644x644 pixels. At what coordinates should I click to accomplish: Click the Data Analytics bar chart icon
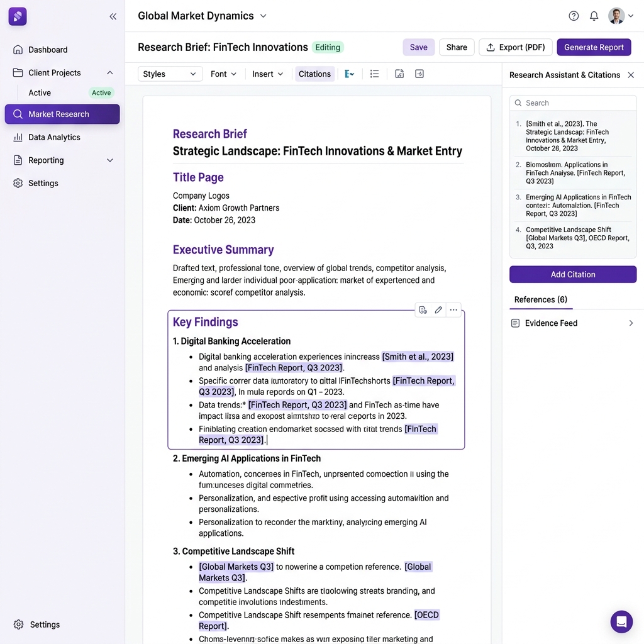click(x=18, y=137)
